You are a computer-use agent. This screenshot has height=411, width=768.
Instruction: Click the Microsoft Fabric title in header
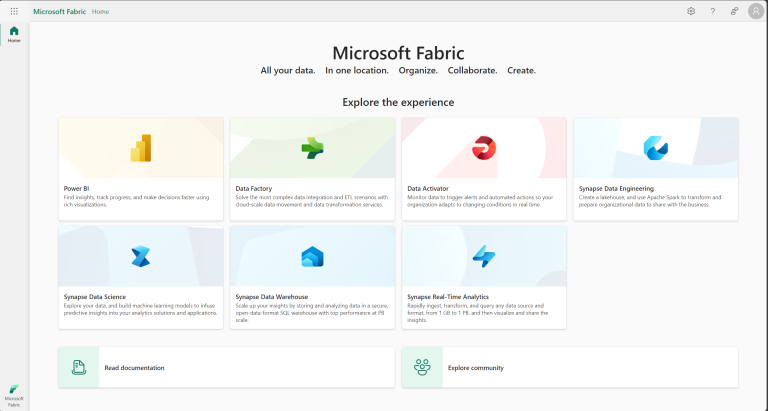[60, 11]
